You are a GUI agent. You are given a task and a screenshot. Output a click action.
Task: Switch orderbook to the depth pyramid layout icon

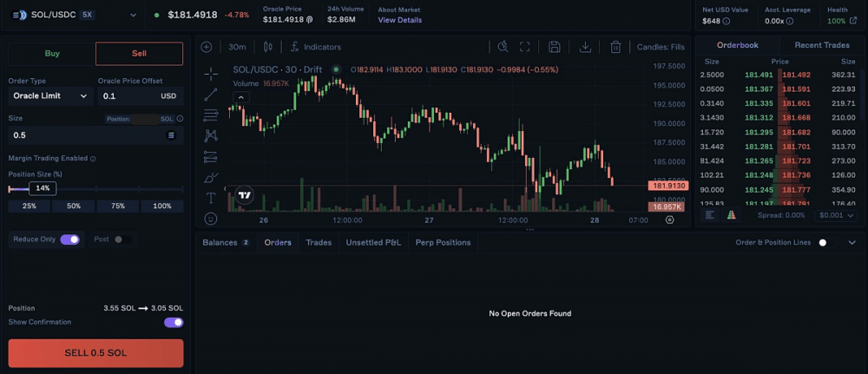731,214
